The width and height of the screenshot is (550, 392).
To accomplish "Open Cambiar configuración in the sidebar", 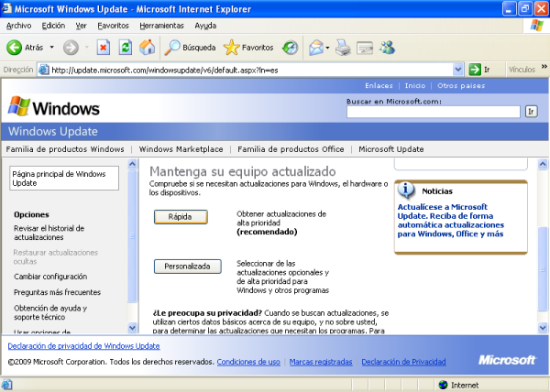I will 50,276.
